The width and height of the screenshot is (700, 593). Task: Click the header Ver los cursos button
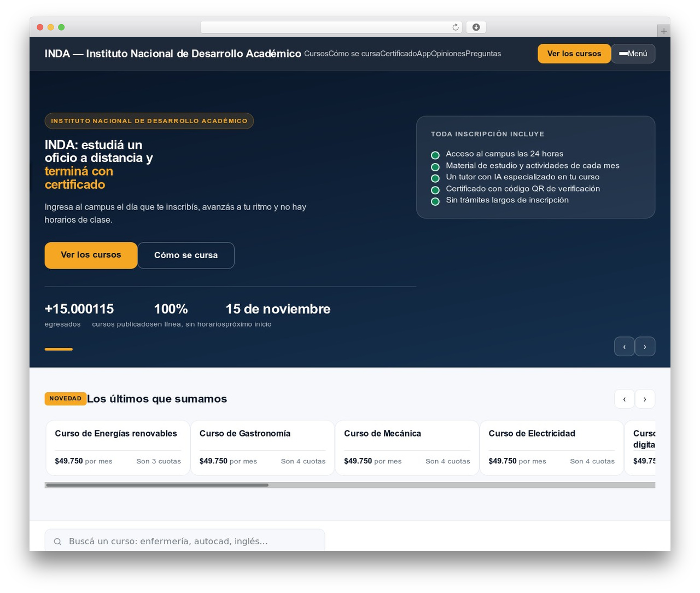click(574, 54)
